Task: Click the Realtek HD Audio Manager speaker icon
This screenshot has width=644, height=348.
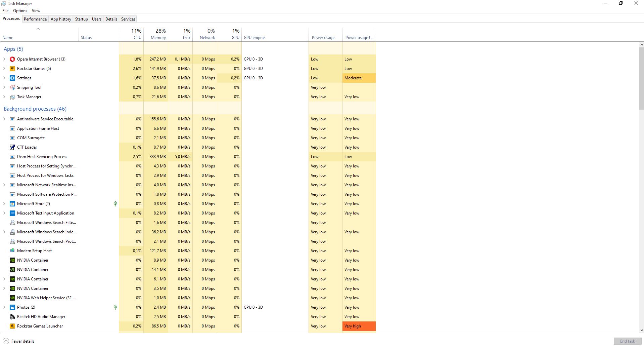Action: pos(12,317)
